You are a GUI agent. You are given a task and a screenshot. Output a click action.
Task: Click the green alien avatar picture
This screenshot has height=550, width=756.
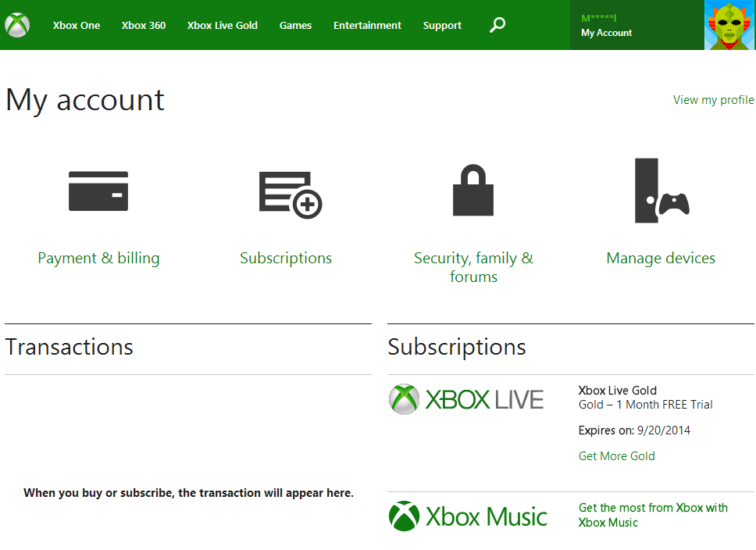pyautogui.click(x=730, y=25)
